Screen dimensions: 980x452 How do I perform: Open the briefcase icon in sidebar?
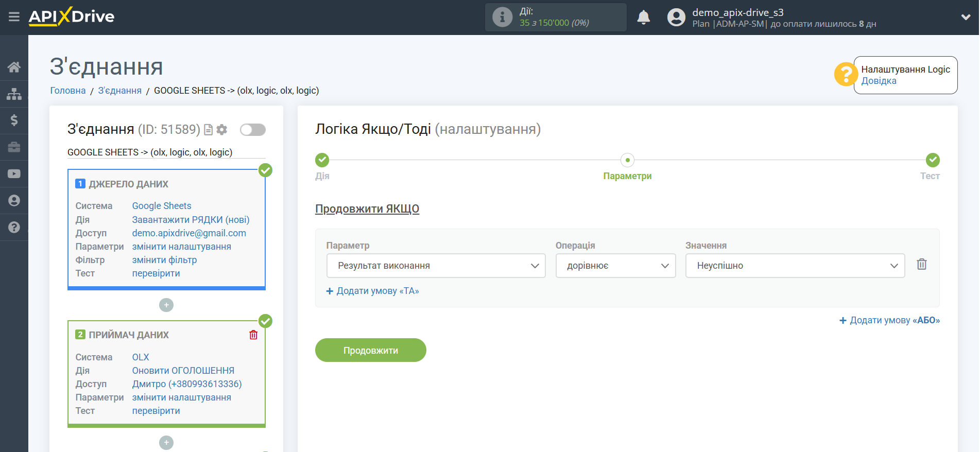[x=14, y=147]
